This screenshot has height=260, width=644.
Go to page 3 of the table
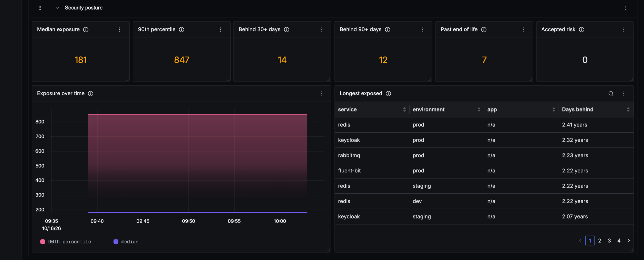[x=609, y=241]
